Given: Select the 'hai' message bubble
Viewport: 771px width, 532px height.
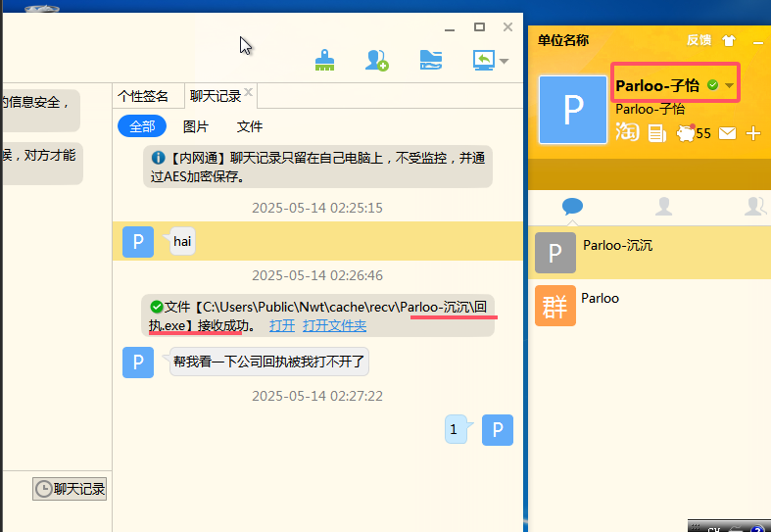Looking at the screenshot, I should click(x=182, y=241).
